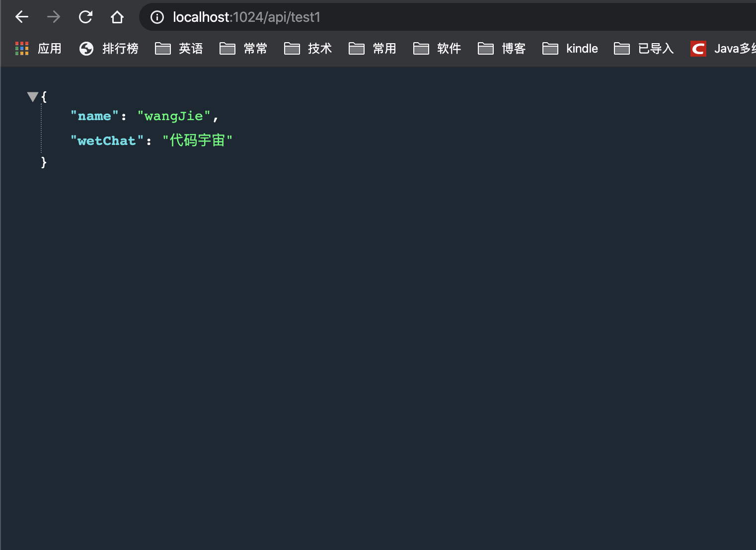The width and height of the screenshot is (756, 550).
Task: Select the "wangJie" value
Action: (174, 116)
